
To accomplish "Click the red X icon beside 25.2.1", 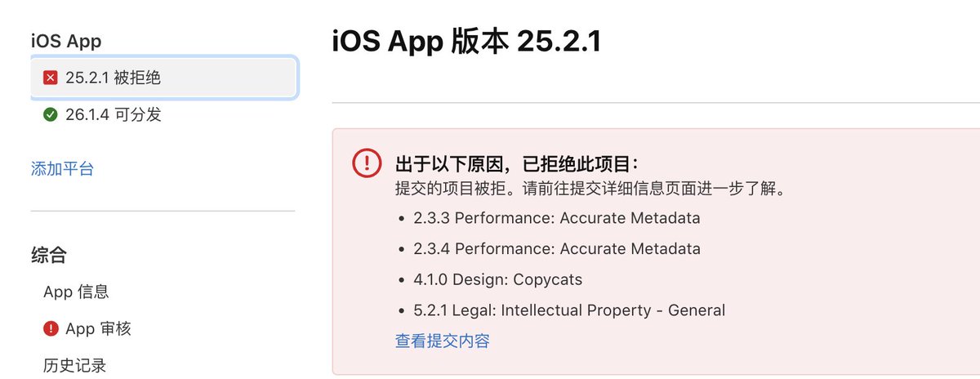I will coord(51,78).
